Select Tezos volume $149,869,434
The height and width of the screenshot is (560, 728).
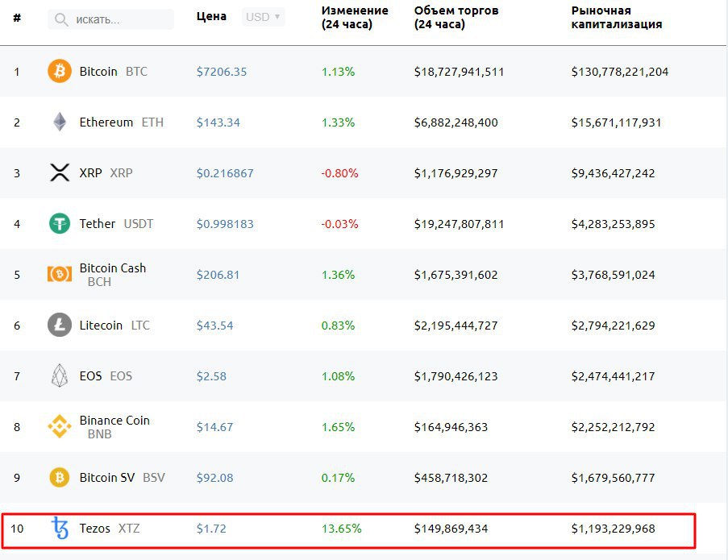(451, 529)
